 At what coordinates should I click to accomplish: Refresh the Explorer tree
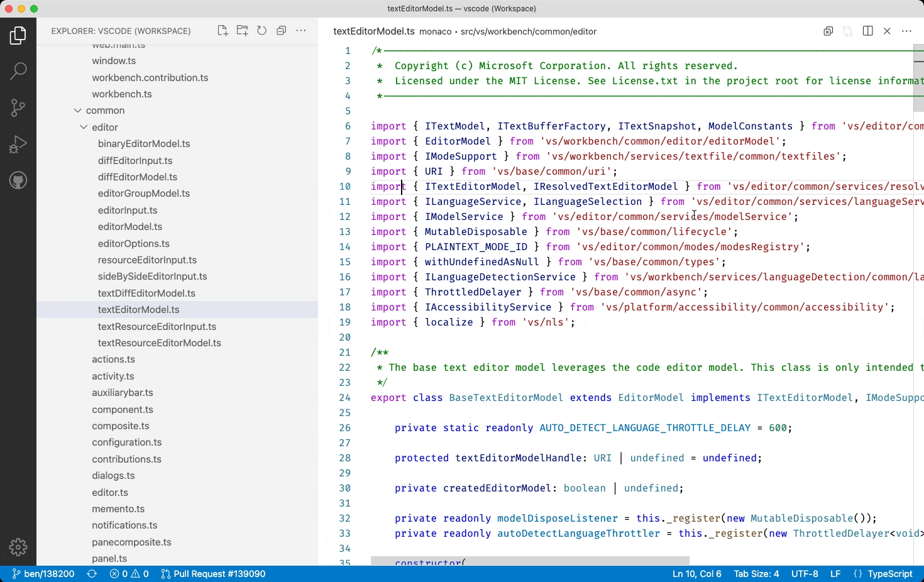point(261,31)
